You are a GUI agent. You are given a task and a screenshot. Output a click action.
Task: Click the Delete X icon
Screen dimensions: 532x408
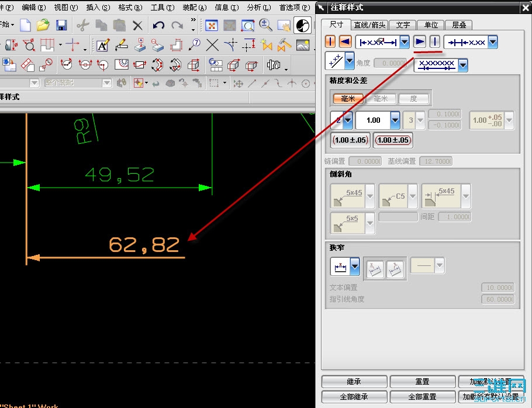click(x=137, y=25)
